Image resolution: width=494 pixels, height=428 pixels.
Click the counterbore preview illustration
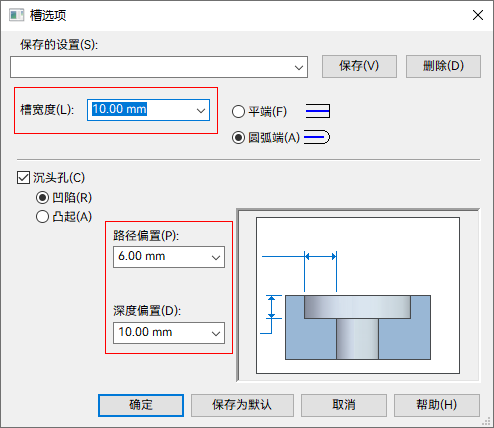358,295
